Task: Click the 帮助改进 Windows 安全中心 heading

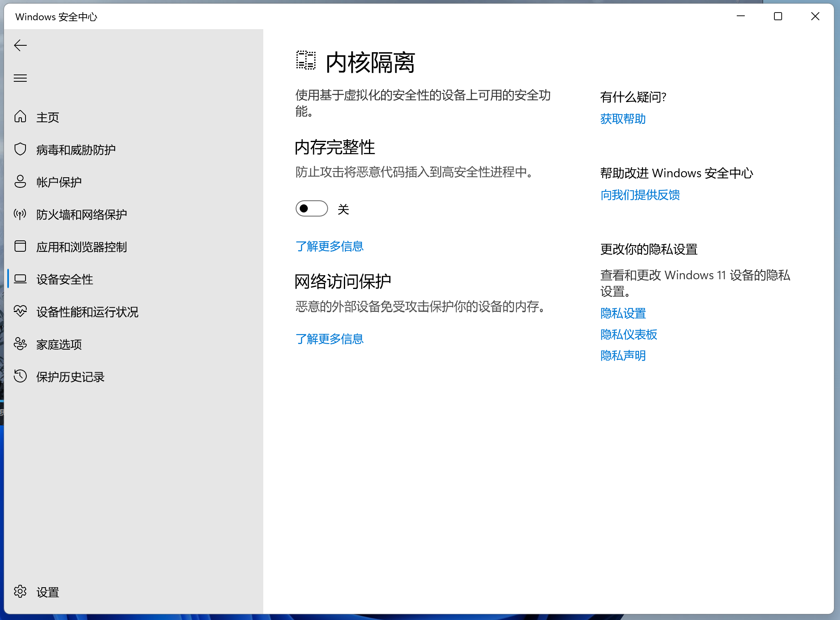Action: pos(676,173)
